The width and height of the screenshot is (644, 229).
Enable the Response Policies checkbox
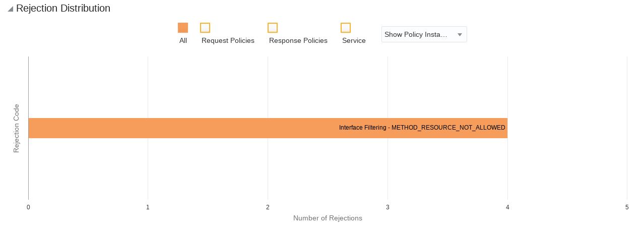(x=273, y=28)
